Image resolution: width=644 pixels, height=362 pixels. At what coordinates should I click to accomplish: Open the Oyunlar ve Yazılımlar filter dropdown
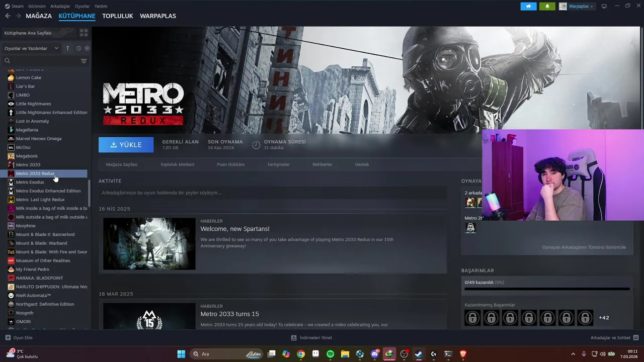(31, 48)
